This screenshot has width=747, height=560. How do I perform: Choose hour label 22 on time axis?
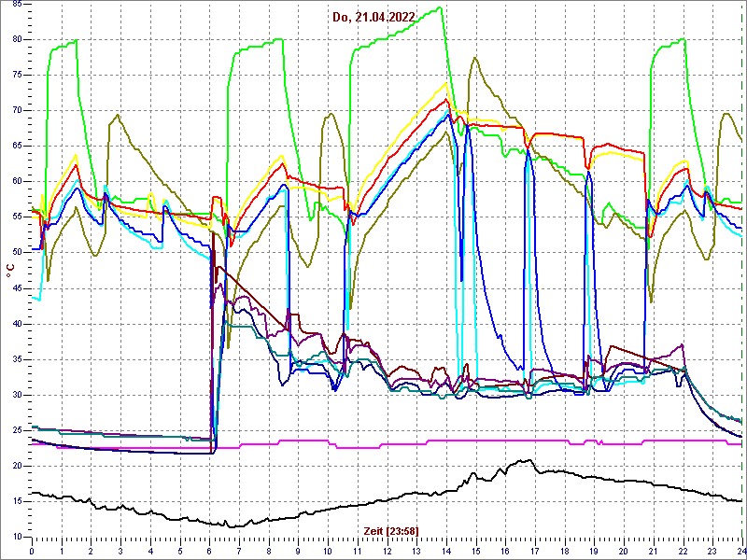pos(683,551)
